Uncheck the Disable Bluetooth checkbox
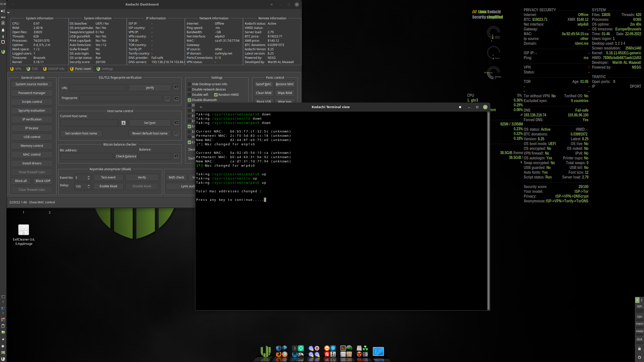Viewport: 644px width, 362px height. click(x=189, y=100)
